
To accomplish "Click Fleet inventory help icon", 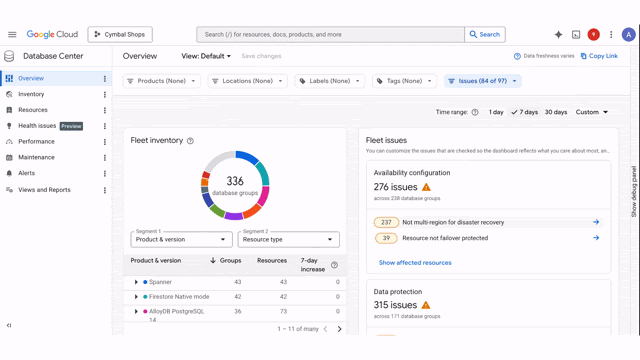I will [190, 141].
